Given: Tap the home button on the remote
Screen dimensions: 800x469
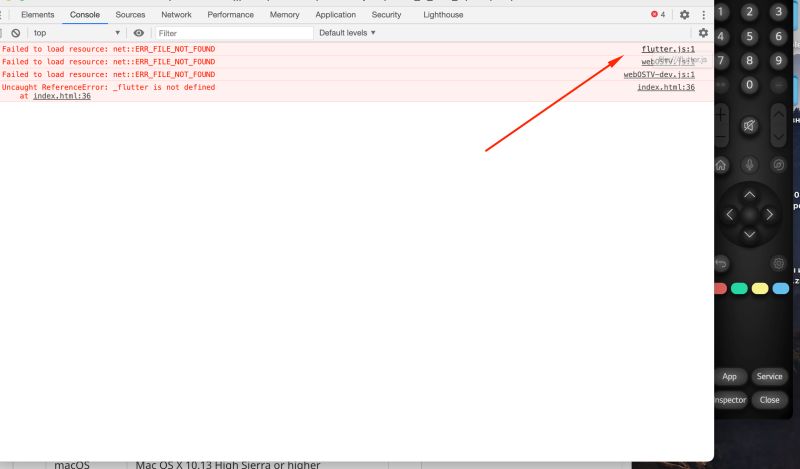Looking at the screenshot, I should point(720,165).
